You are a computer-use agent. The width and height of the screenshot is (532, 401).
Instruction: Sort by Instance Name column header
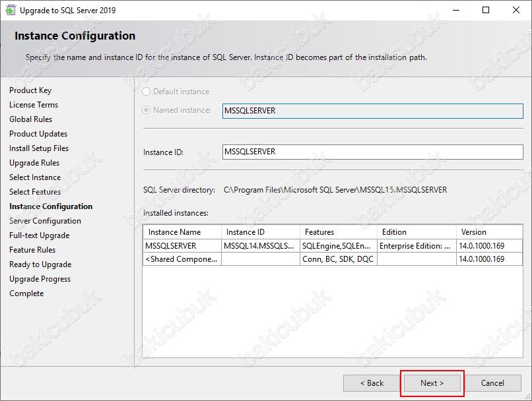tap(182, 232)
